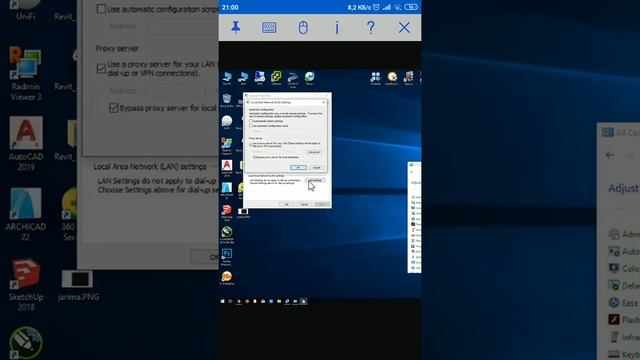Open Network icon in remote view top row
This screenshot has width=640, height=360.
243,78
